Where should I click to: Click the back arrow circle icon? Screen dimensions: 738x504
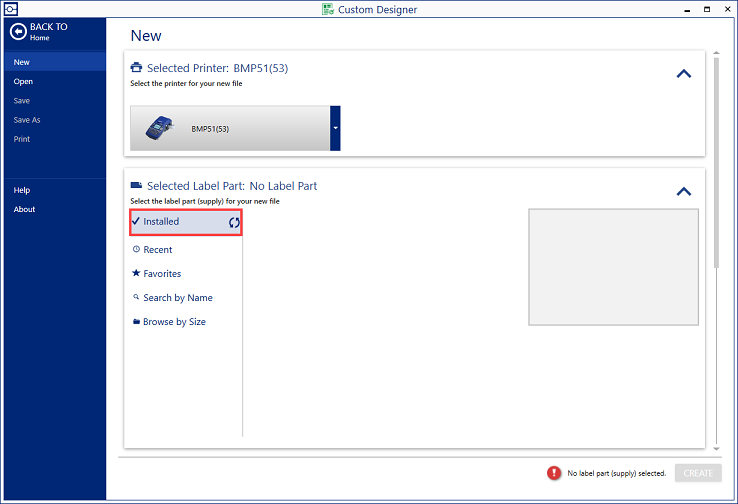[18, 32]
